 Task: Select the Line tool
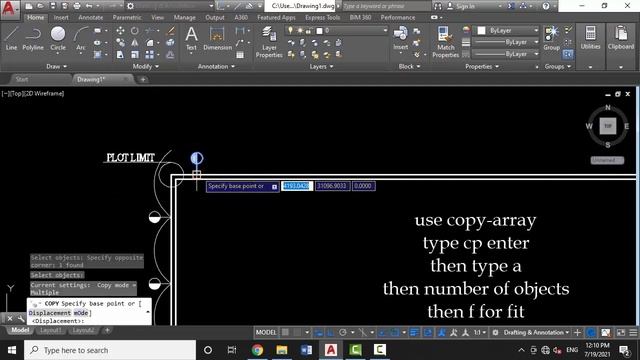tap(11, 38)
